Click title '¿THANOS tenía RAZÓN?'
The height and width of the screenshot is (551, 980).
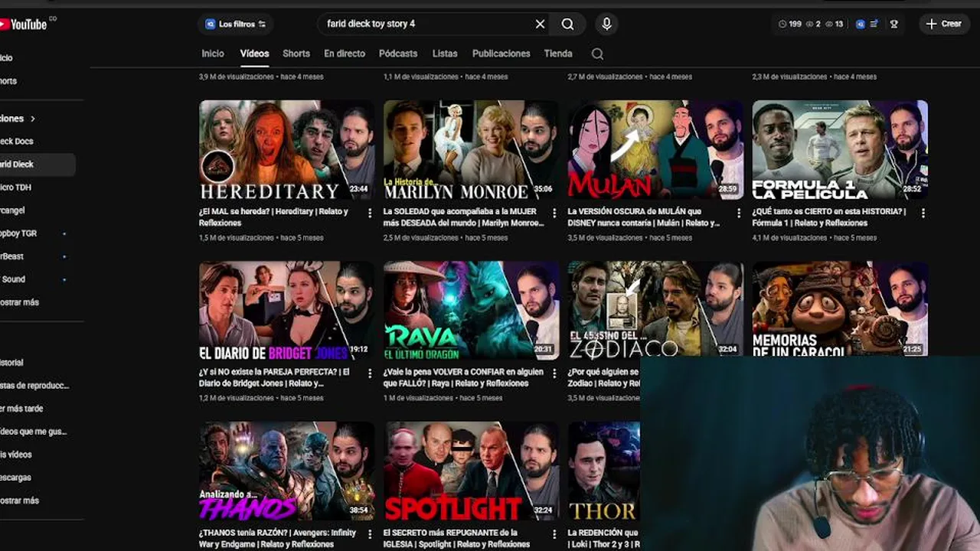[x=277, y=539]
